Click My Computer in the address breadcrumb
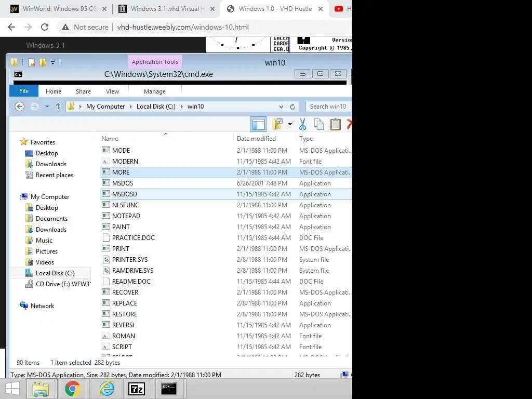Screen dimensions: 532x399 pos(105,107)
